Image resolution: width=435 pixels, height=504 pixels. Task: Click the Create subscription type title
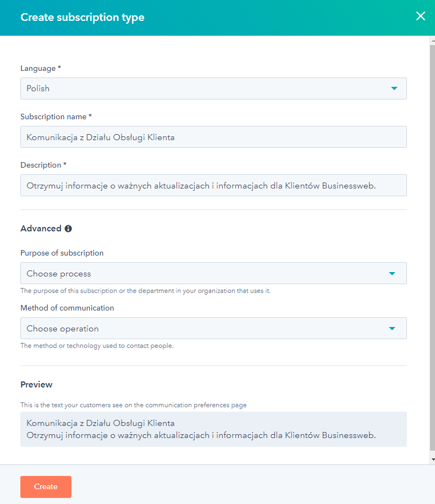point(82,18)
